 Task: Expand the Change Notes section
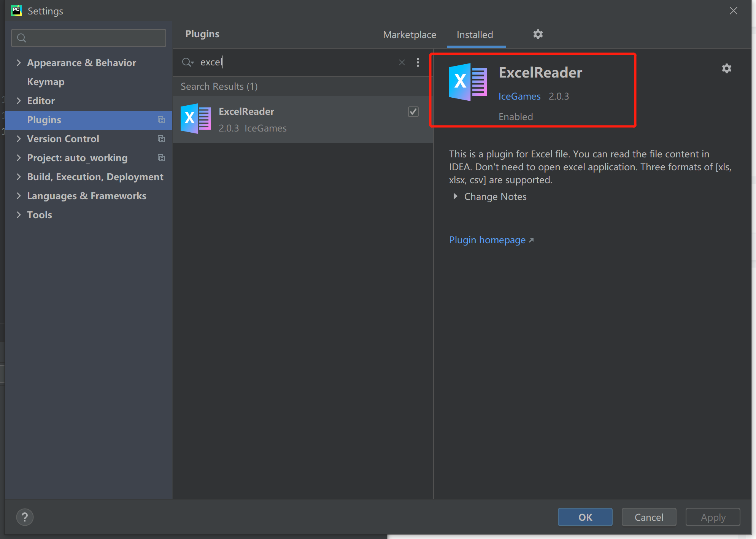pos(455,197)
